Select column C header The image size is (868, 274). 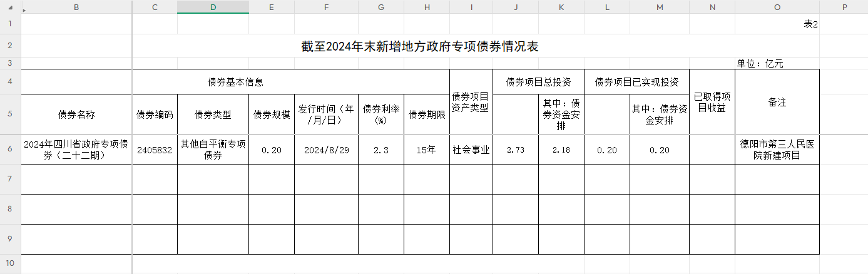click(x=155, y=7)
